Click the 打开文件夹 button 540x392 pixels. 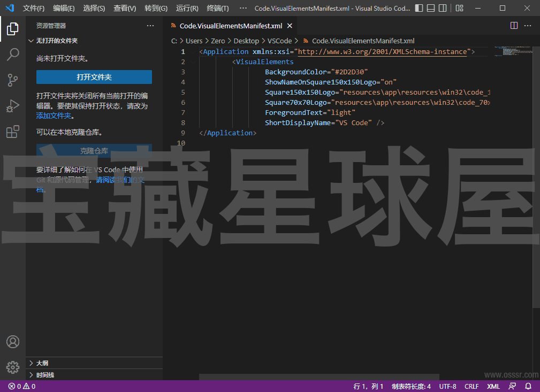(x=94, y=77)
